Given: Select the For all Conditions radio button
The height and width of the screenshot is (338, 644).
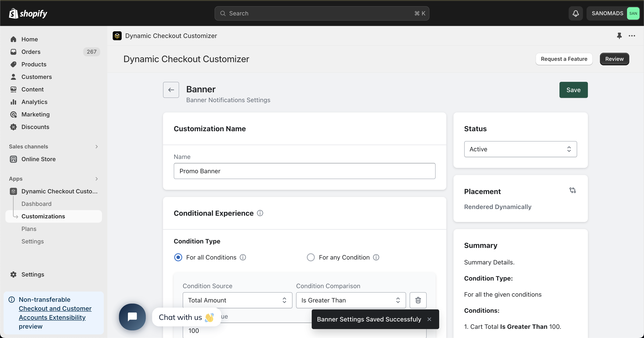Looking at the screenshot, I should pyautogui.click(x=178, y=257).
